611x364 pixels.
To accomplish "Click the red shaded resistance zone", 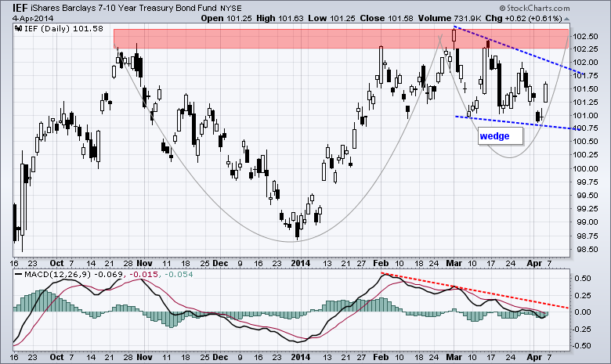I will pyautogui.click(x=341, y=38).
